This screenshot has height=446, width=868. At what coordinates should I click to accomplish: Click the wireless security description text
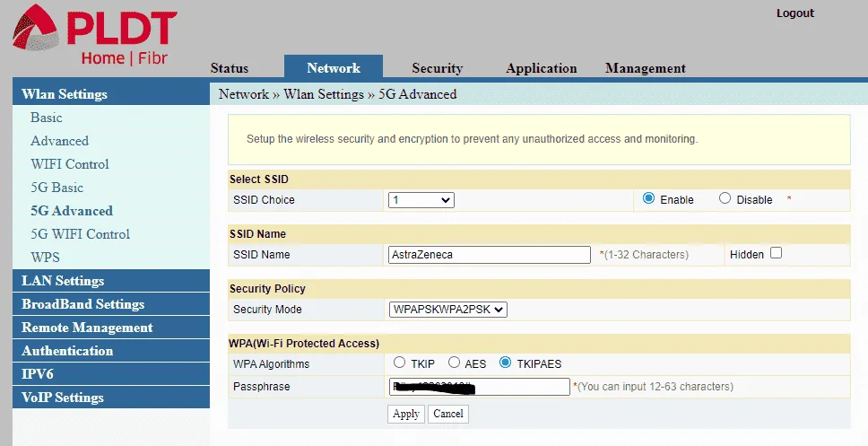472,139
